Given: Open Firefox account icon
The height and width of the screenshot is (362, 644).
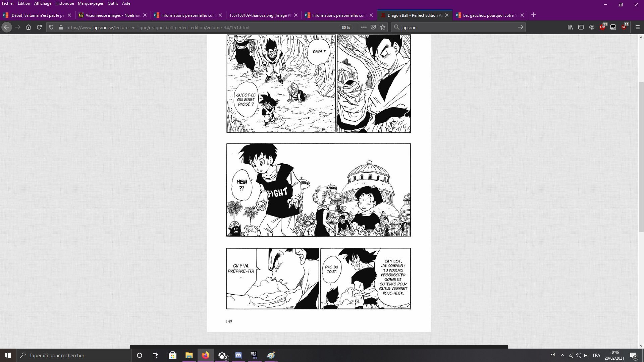Looking at the screenshot, I should [x=592, y=27].
